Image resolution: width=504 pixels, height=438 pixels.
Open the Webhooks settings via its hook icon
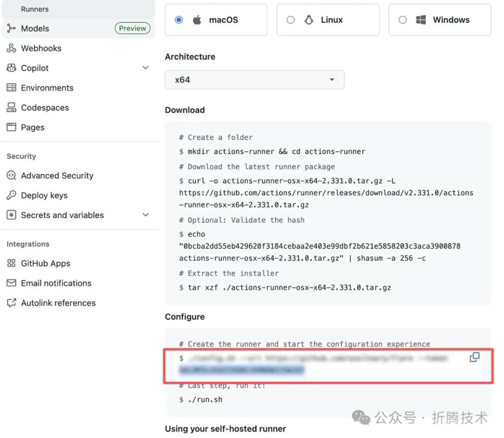point(11,48)
